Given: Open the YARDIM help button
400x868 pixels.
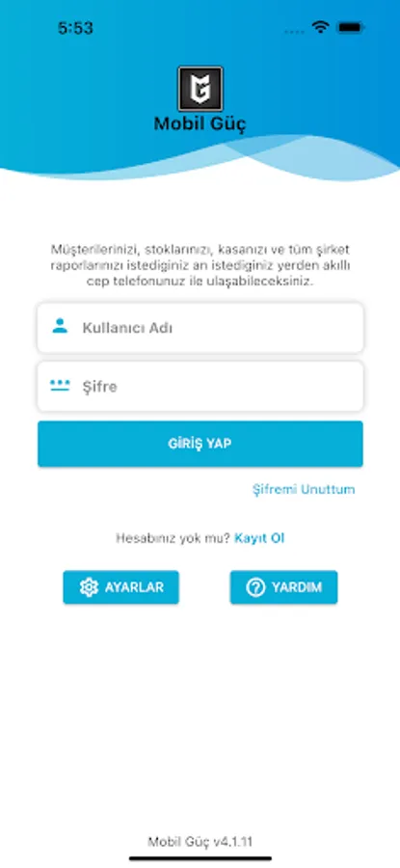Looking at the screenshot, I should [x=283, y=587].
